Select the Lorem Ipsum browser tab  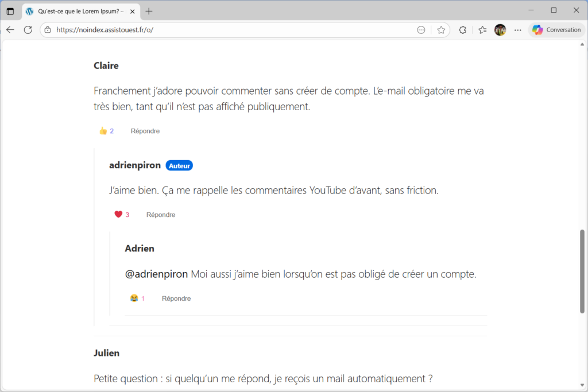pyautogui.click(x=78, y=11)
